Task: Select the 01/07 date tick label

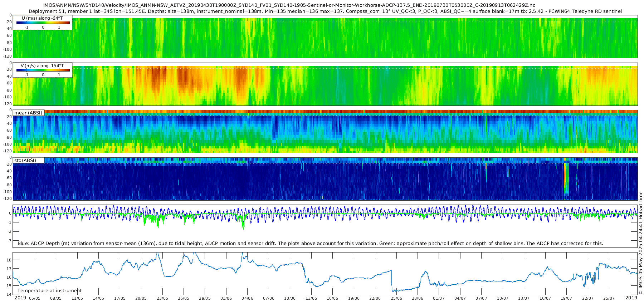Action: click(439, 298)
